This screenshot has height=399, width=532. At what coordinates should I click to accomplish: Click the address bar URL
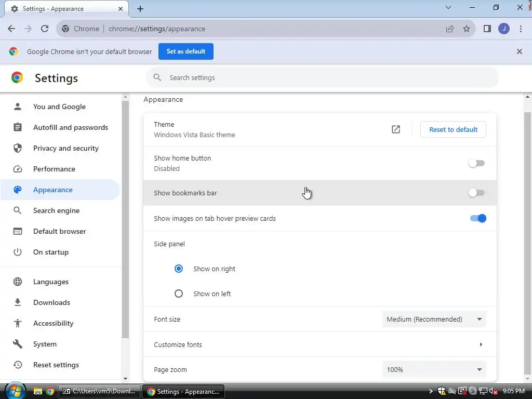(157, 29)
